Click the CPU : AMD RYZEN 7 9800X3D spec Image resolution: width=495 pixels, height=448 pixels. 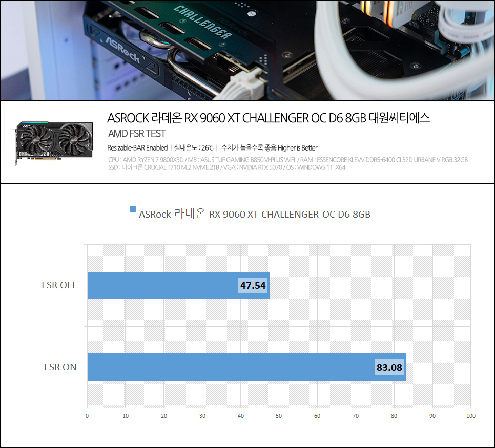point(146,160)
